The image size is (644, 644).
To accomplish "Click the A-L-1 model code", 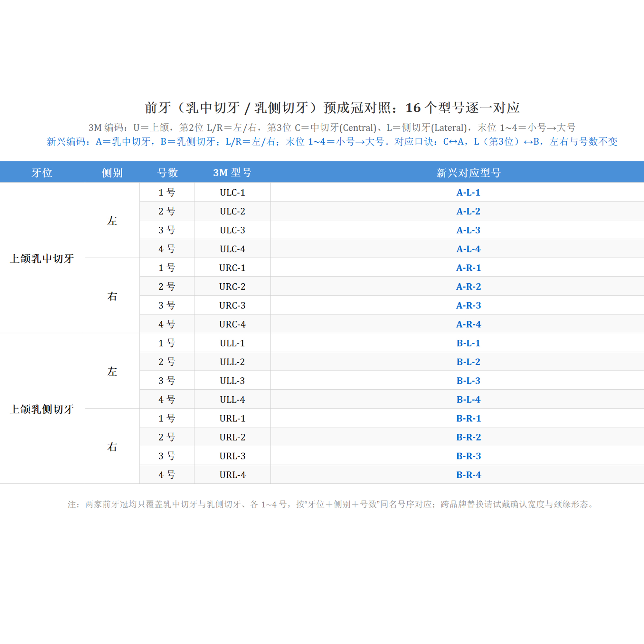I will (x=468, y=192).
